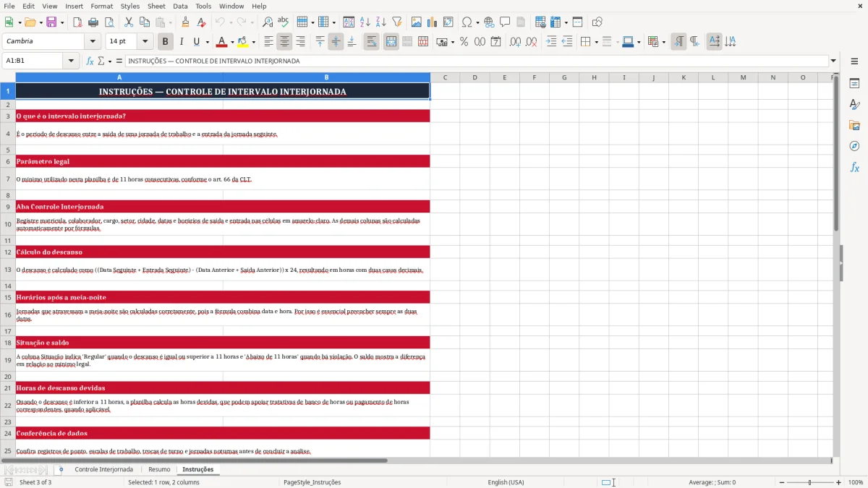Center cell content vertically

point(336,42)
